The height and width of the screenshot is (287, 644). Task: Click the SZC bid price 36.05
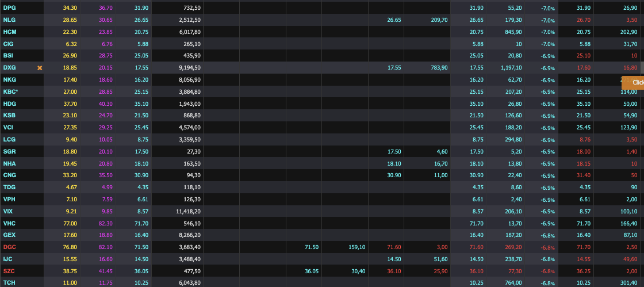pos(312,271)
